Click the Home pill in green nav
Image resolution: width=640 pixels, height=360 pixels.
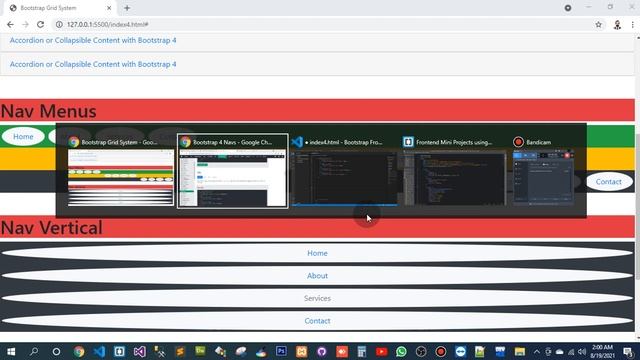pyautogui.click(x=23, y=136)
